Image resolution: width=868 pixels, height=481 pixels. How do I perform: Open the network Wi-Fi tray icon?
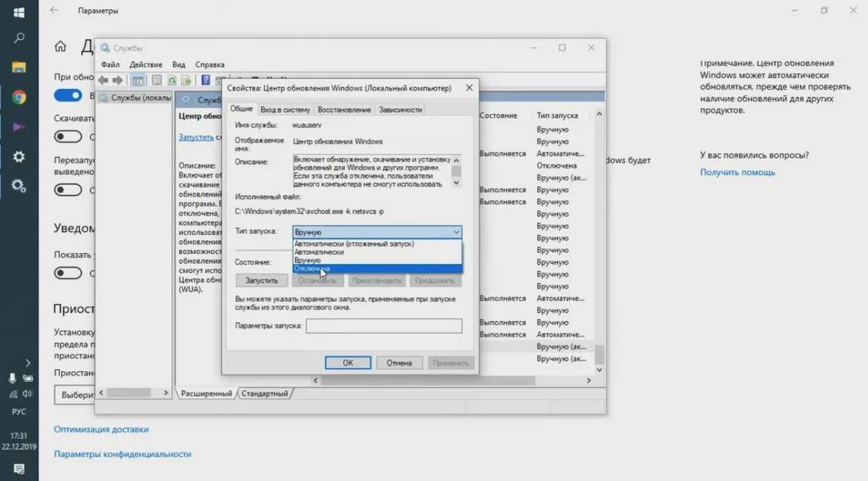[12, 394]
